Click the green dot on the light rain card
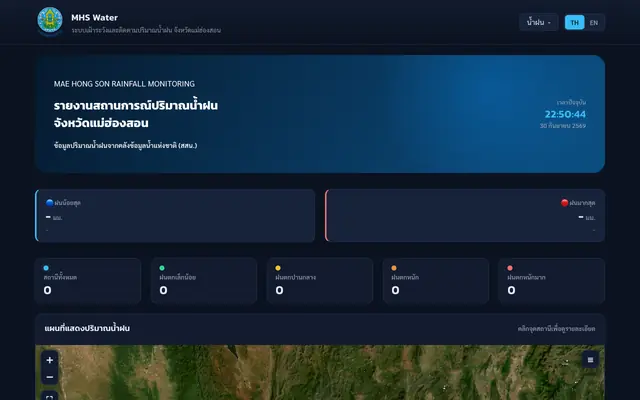 (162, 268)
